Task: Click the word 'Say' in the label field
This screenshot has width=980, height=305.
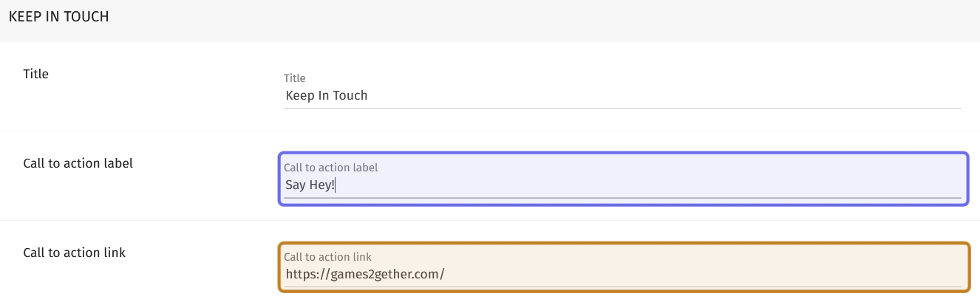Action: (x=296, y=185)
